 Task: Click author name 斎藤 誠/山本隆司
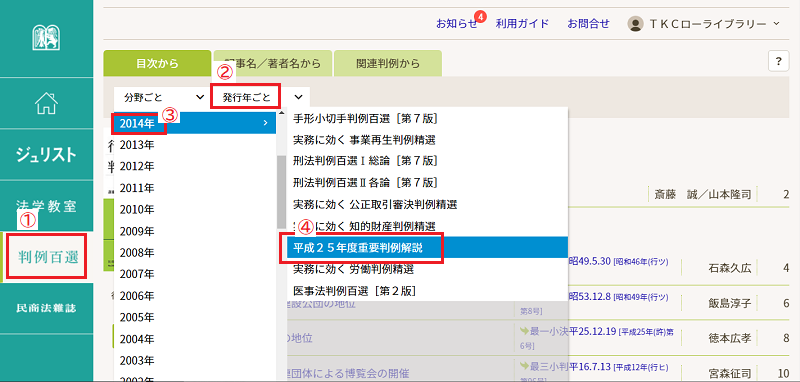tap(702, 194)
